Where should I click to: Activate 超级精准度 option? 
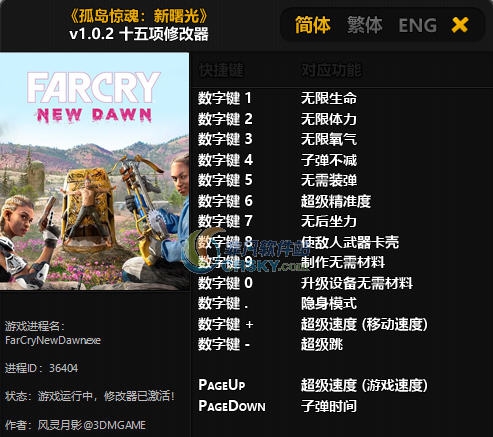point(336,201)
